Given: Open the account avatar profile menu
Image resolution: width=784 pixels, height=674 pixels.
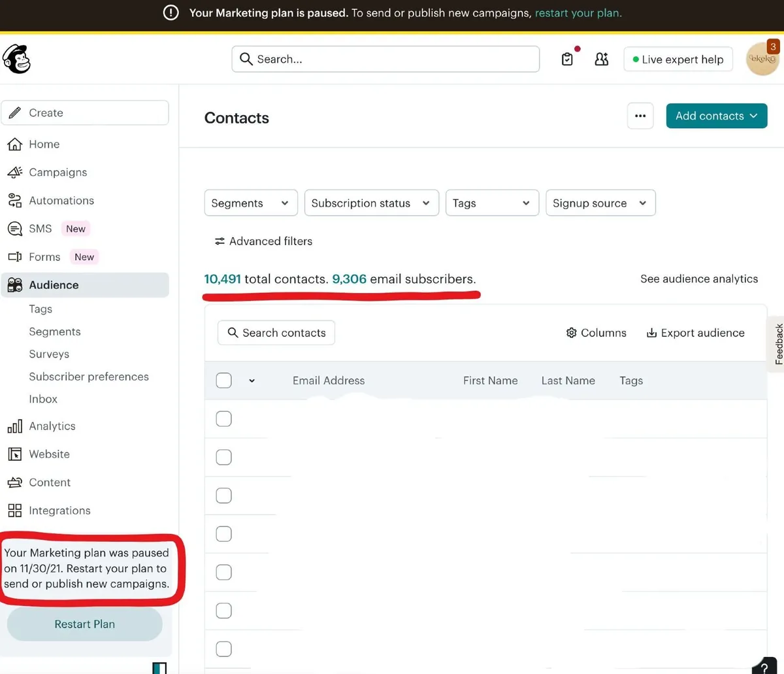Looking at the screenshot, I should tap(762, 59).
